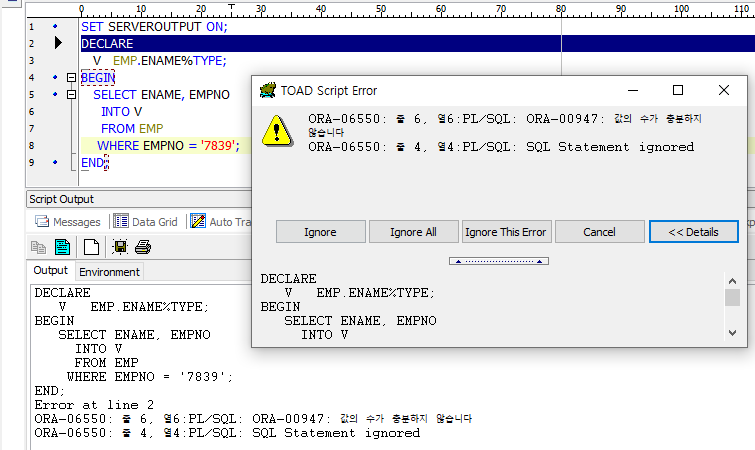
Task: Click the yellow warning triangle icon
Action: coord(277,131)
